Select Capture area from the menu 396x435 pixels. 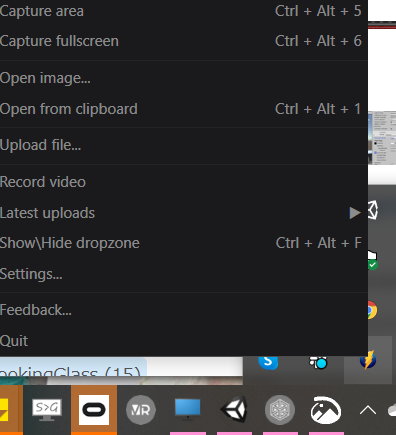coord(184,11)
